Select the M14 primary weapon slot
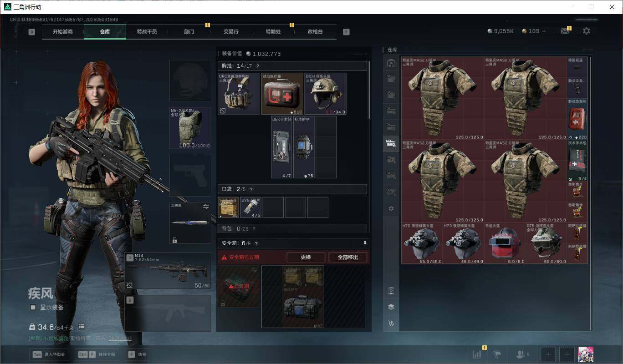 pyautogui.click(x=168, y=271)
